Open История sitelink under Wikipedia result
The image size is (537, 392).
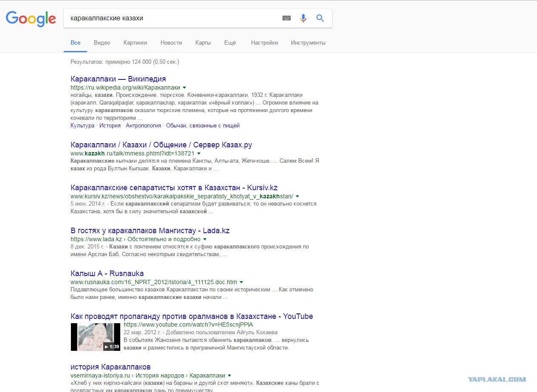click(x=110, y=126)
